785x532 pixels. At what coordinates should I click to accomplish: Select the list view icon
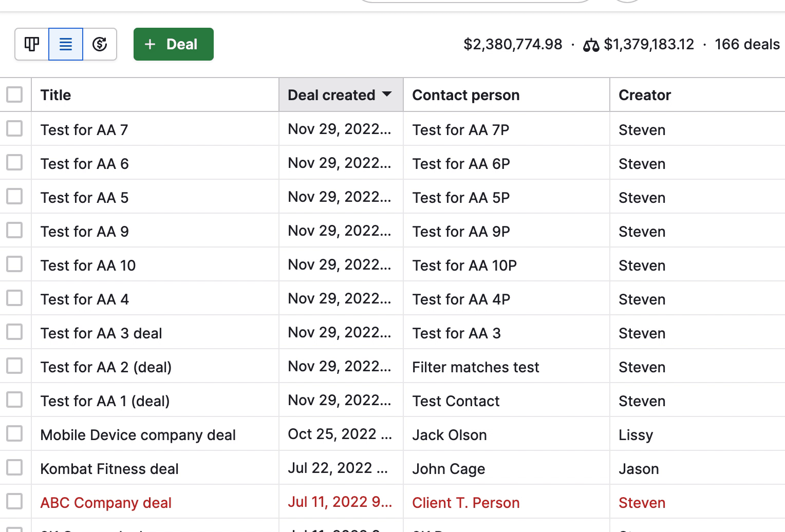point(66,44)
